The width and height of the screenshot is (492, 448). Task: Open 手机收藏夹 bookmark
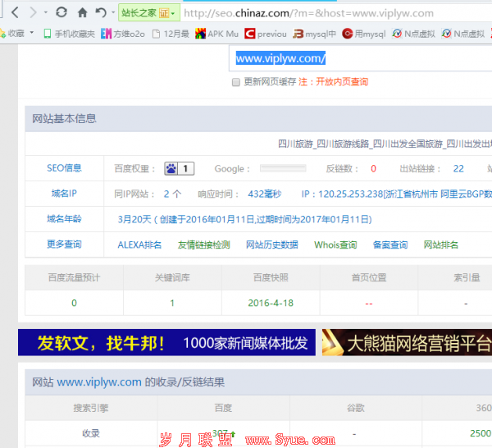click(x=70, y=34)
